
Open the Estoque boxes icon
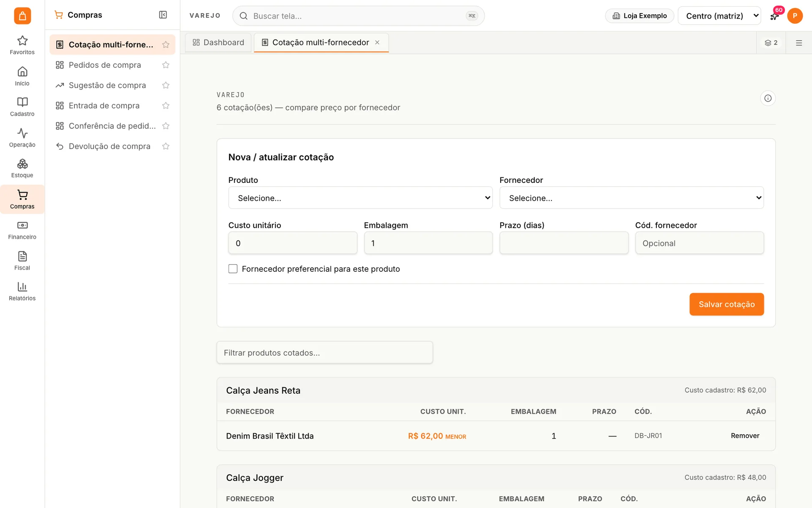click(x=22, y=168)
